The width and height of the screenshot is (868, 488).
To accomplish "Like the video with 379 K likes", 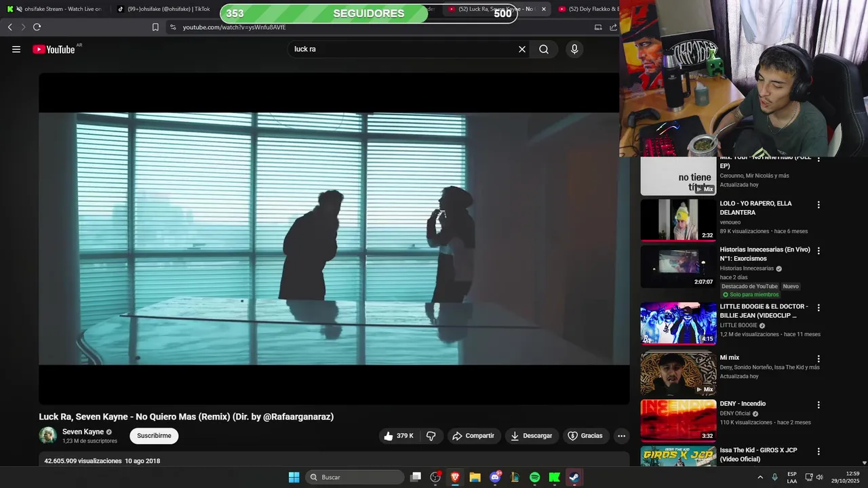I will (x=399, y=436).
